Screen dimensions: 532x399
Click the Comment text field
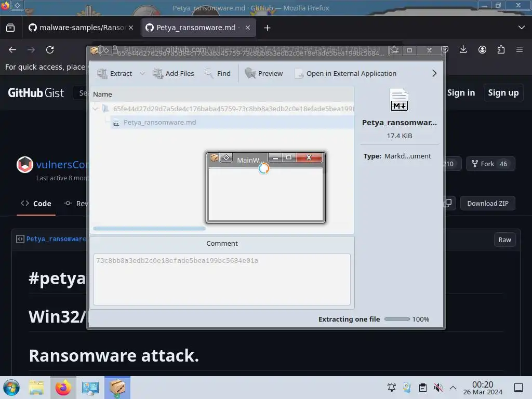[x=222, y=280]
